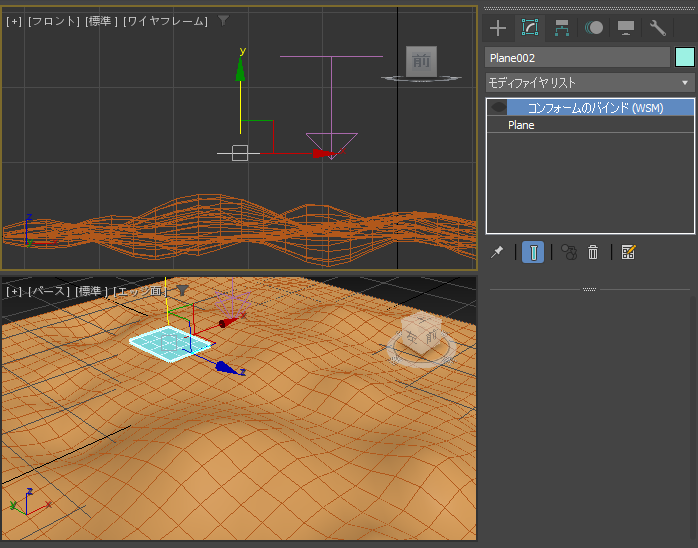Open the [フロント] view label menu
Viewport: 698px width, 548px height.
(54, 21)
